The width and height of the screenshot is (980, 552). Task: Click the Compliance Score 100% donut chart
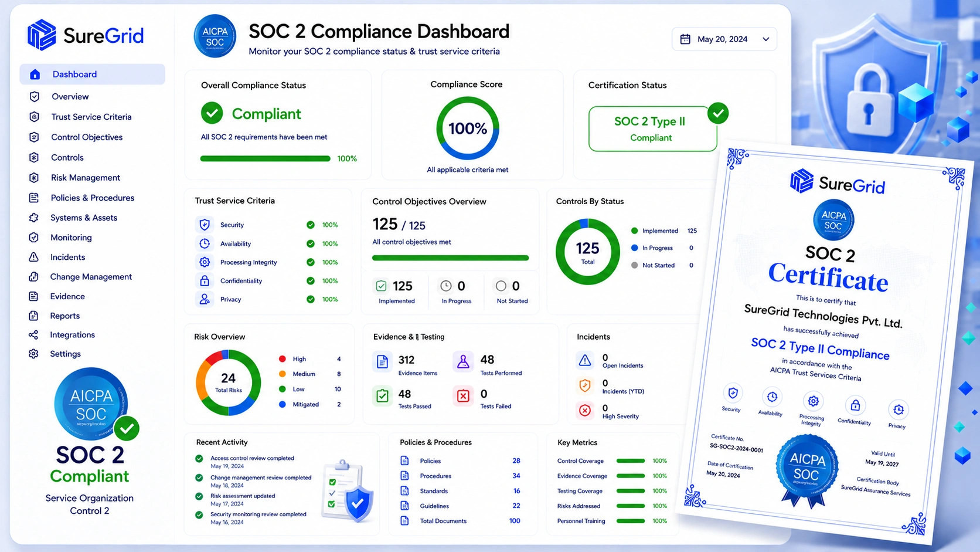[x=468, y=128]
